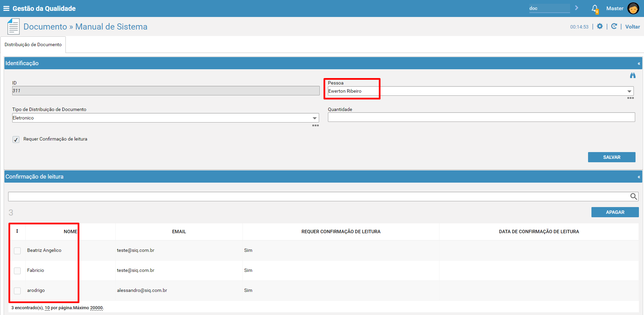Open the notifications bell
The image size is (644, 315).
(595, 9)
